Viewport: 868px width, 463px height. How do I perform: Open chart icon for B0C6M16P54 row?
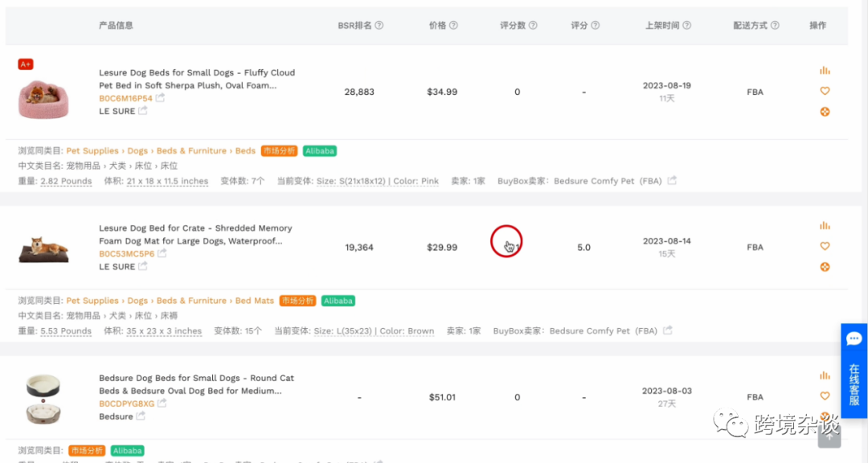coord(825,71)
